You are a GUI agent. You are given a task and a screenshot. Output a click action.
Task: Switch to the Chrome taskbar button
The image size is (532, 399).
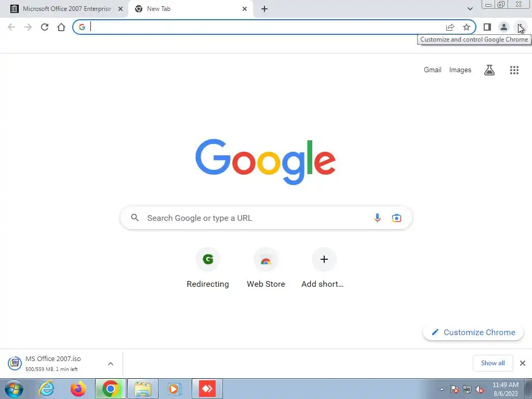111,389
